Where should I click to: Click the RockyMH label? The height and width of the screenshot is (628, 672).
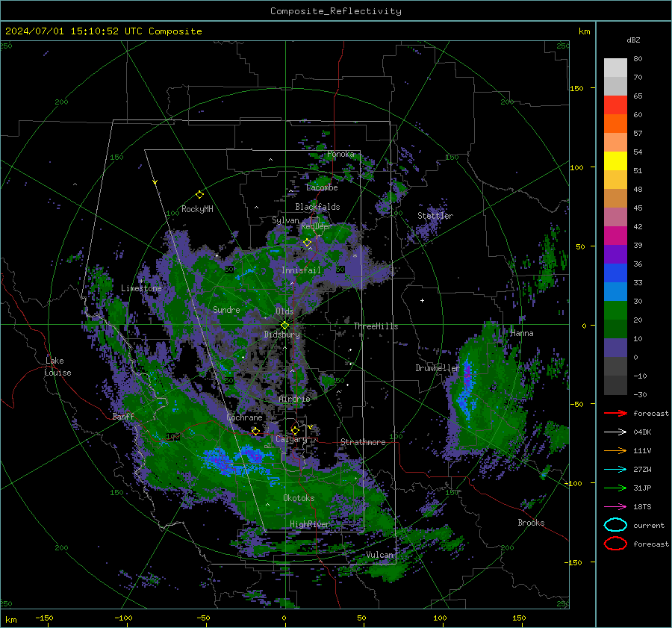(197, 209)
